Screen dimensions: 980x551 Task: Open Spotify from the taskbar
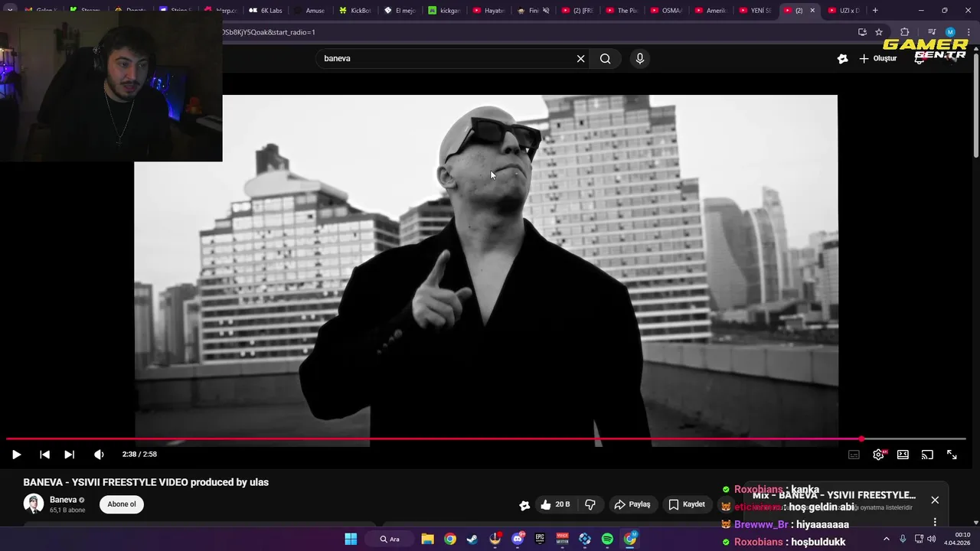pyautogui.click(x=607, y=540)
